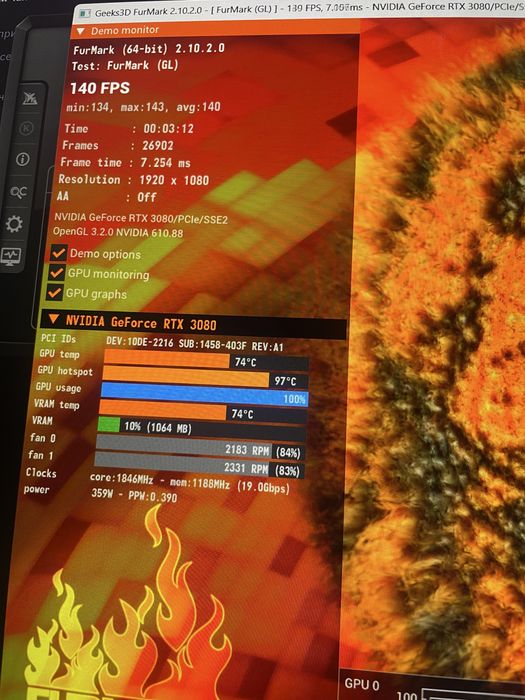Image resolution: width=525 pixels, height=700 pixels.
Task: Click 'min:134, max:143, avg:140' line
Action: tap(143, 107)
